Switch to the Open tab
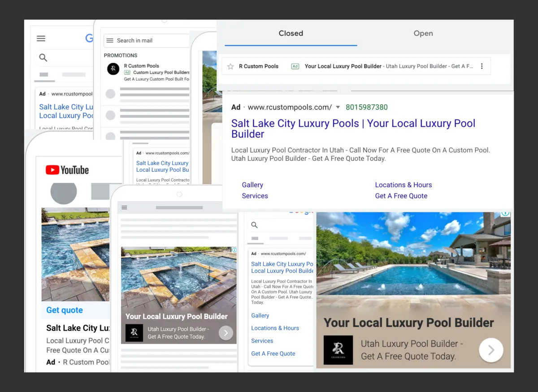The image size is (538, 392). (423, 34)
